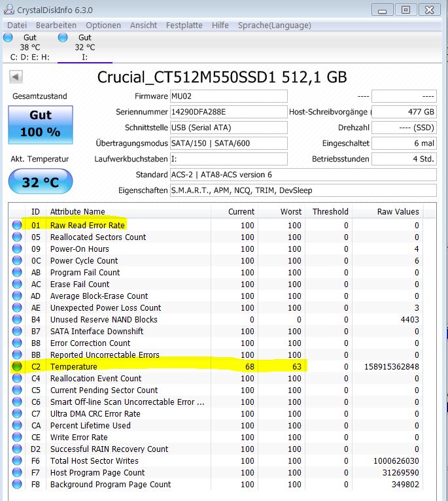Click the Worst column header

(281, 211)
